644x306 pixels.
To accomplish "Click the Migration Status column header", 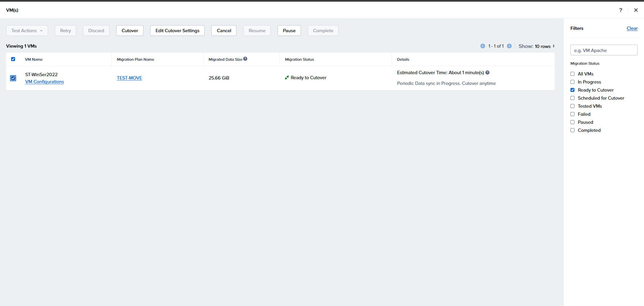I will pyautogui.click(x=299, y=59).
